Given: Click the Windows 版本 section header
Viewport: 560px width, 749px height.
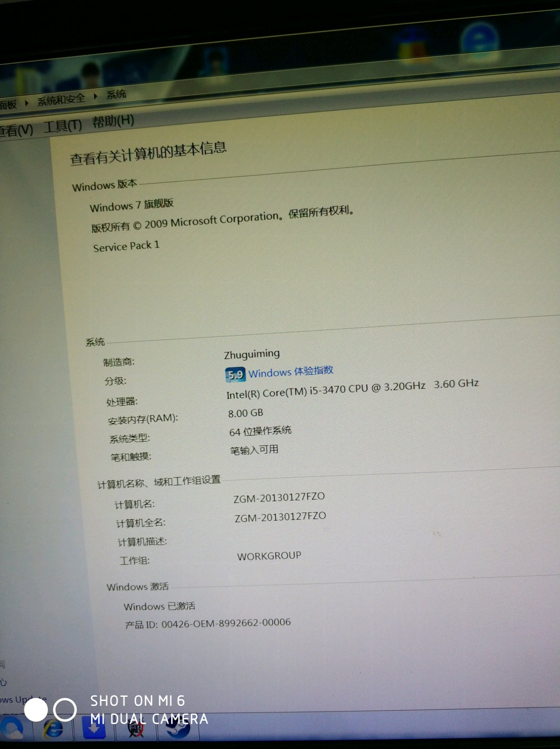Looking at the screenshot, I should (105, 185).
